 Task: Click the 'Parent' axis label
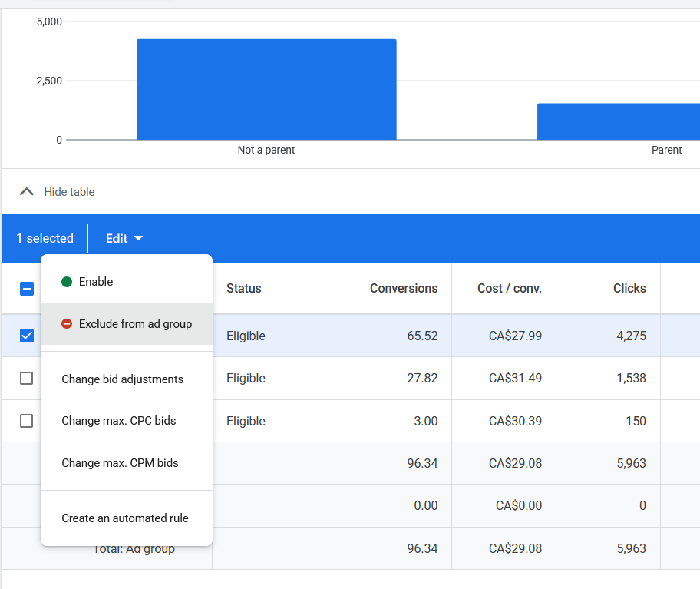pyautogui.click(x=666, y=150)
